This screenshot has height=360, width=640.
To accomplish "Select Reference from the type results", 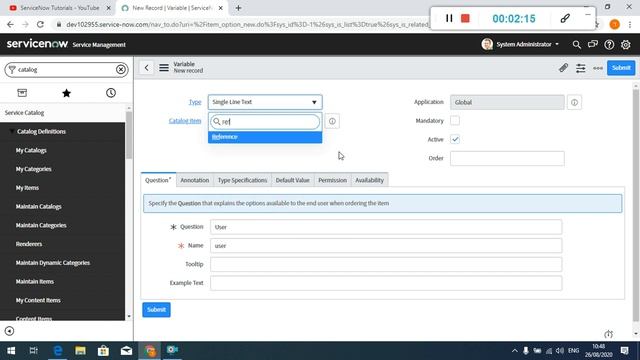I will (x=265, y=137).
